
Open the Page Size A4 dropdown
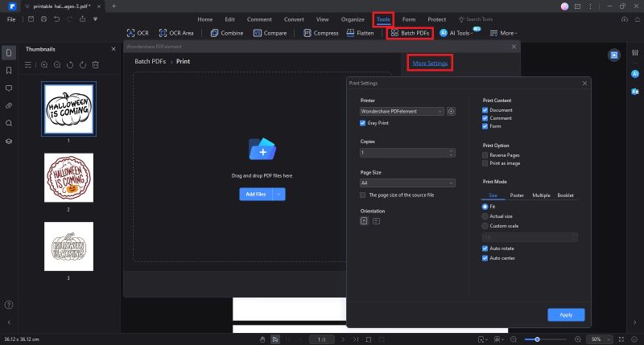pyautogui.click(x=407, y=183)
